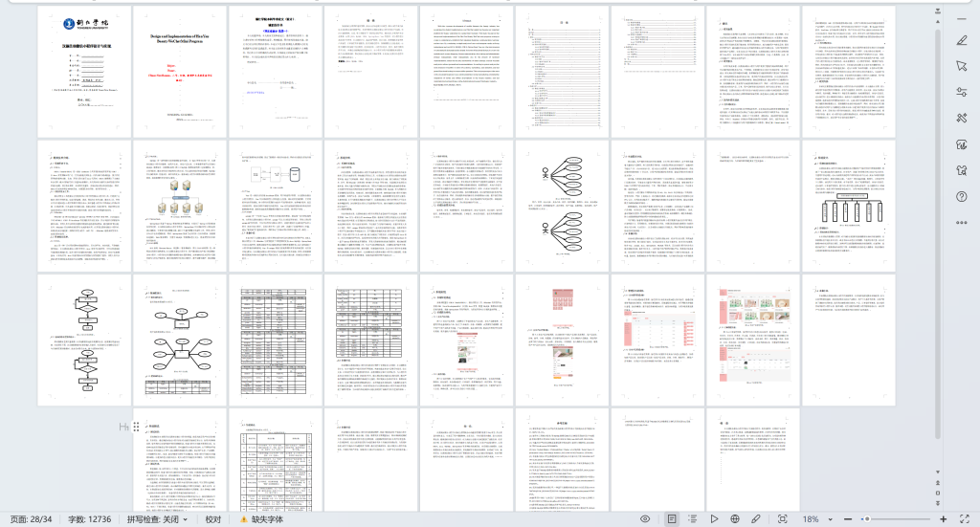Click the vertical scrollbar up arrow
Screen dimensions: 980x527
(938, 22)
